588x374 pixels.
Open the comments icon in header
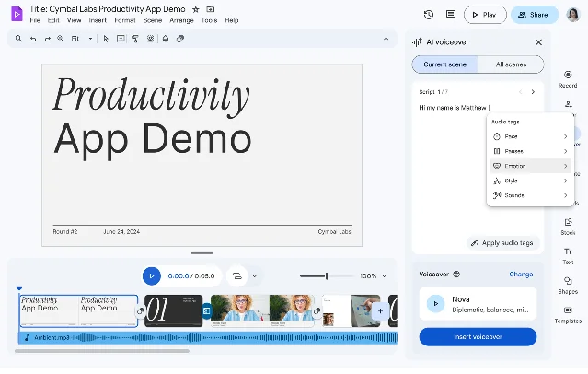click(x=451, y=15)
